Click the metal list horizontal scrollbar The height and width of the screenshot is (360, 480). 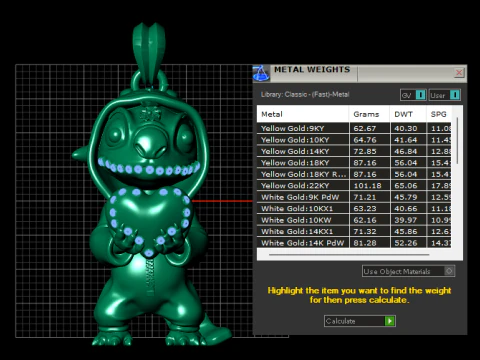[x=349, y=254]
